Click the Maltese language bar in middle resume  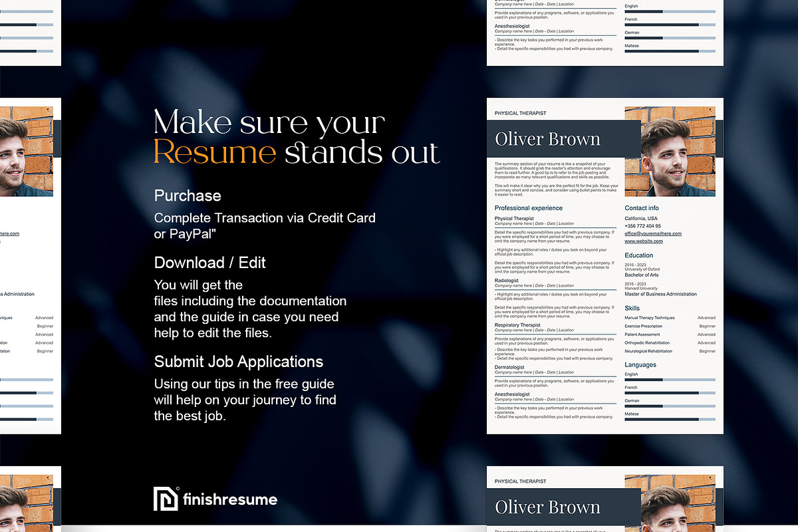coord(670,419)
